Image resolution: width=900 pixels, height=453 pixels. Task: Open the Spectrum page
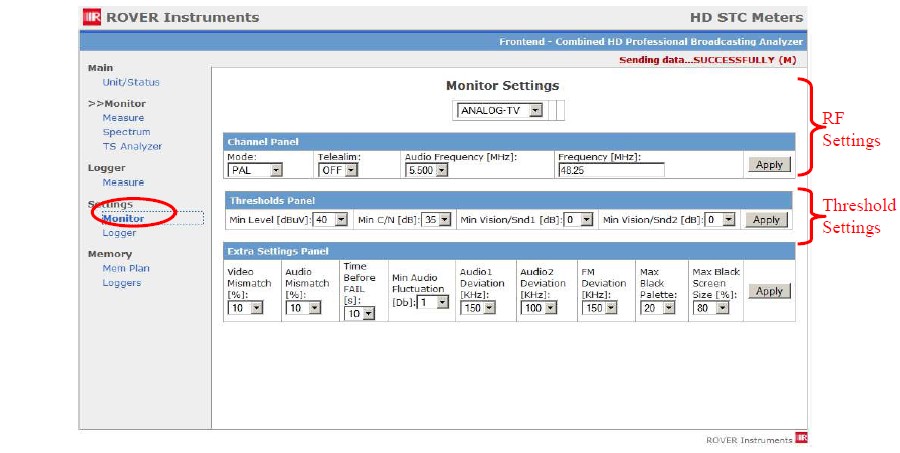click(126, 132)
